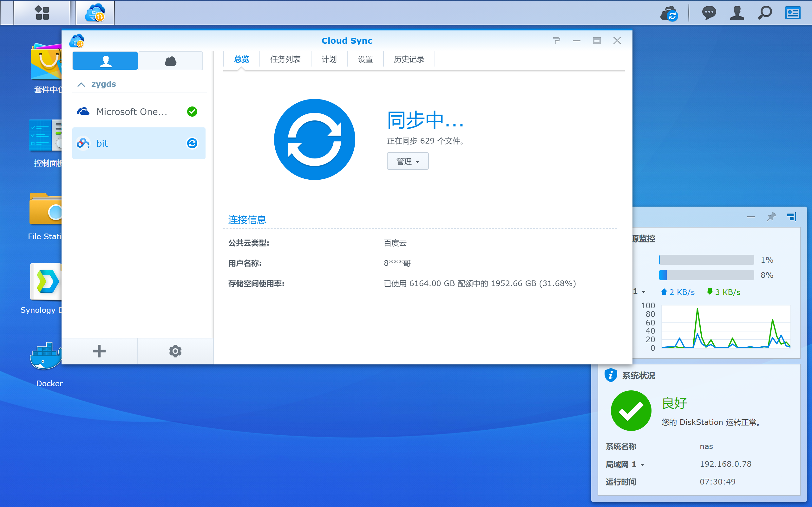Select the Microsoft OneDrive connection
Image resolution: width=812 pixels, height=507 pixels.
click(139, 112)
